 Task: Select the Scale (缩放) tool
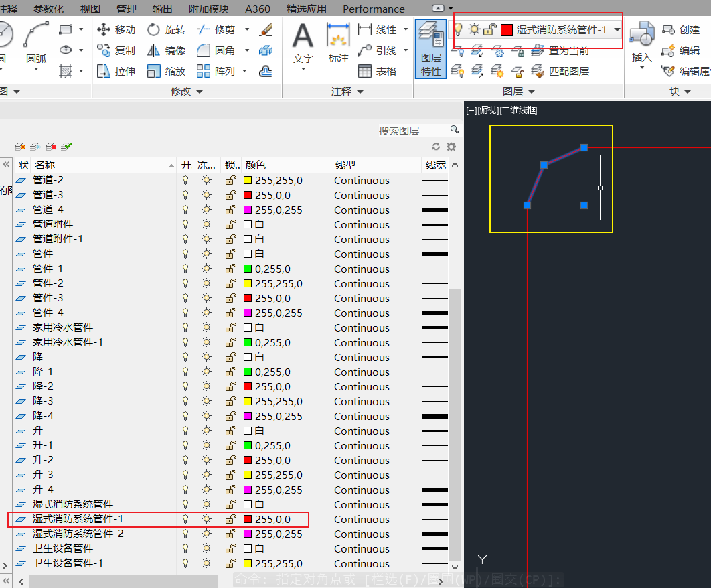pos(167,71)
